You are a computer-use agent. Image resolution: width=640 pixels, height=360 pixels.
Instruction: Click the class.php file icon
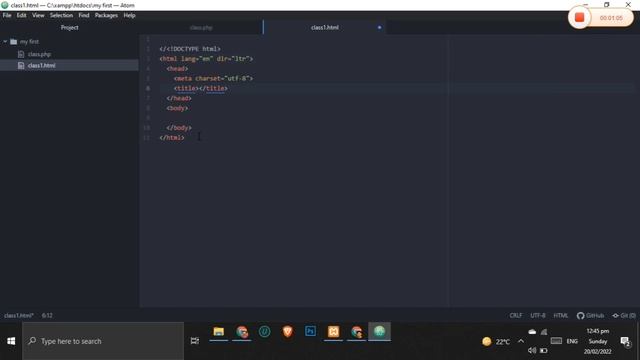click(21, 54)
